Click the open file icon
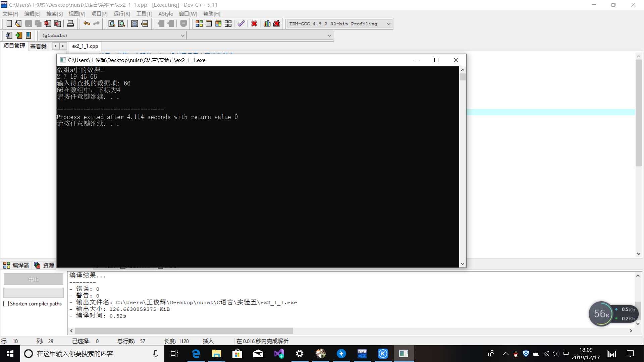The image size is (644, 362). point(18,23)
